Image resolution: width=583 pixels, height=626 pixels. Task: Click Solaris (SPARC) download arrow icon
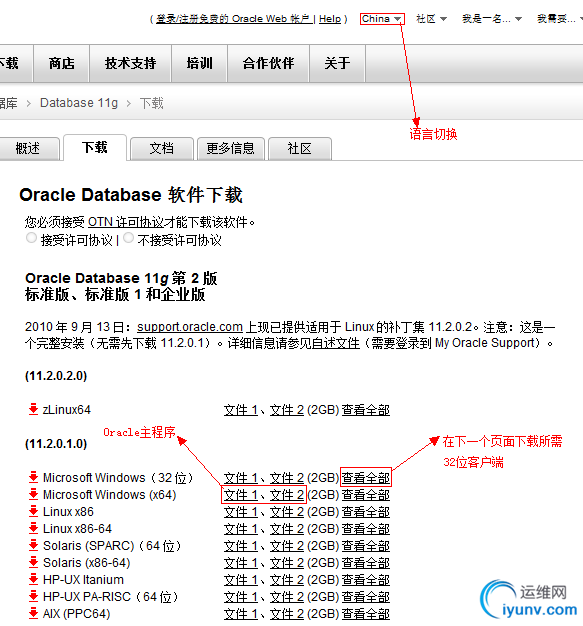34,545
